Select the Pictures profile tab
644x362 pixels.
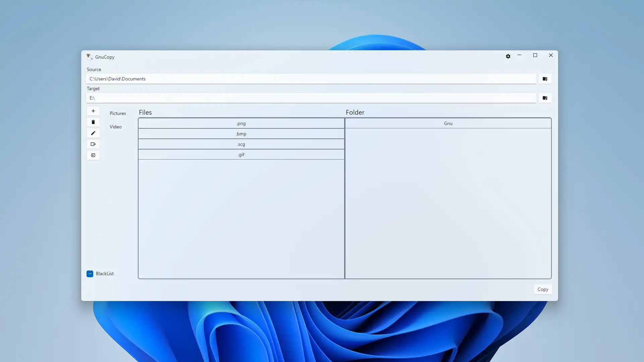tap(118, 113)
